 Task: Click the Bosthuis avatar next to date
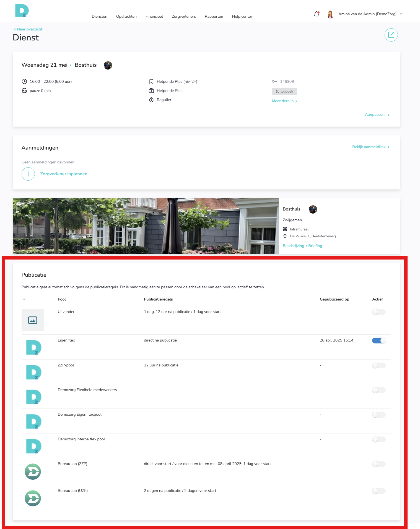click(108, 65)
